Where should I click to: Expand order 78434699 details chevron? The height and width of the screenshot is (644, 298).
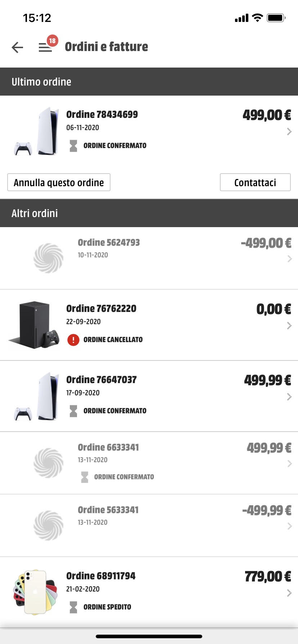(289, 132)
